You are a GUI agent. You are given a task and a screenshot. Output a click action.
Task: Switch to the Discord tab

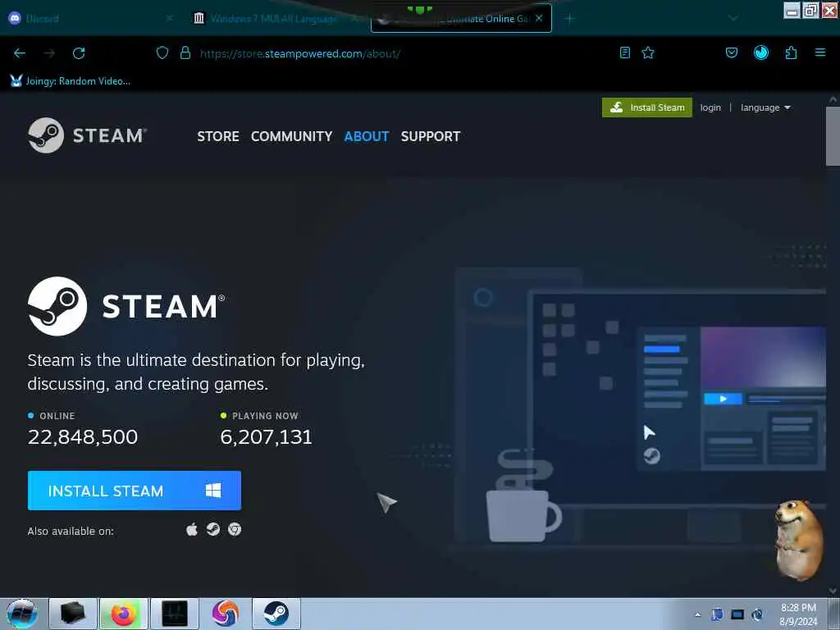pyautogui.click(x=85, y=18)
